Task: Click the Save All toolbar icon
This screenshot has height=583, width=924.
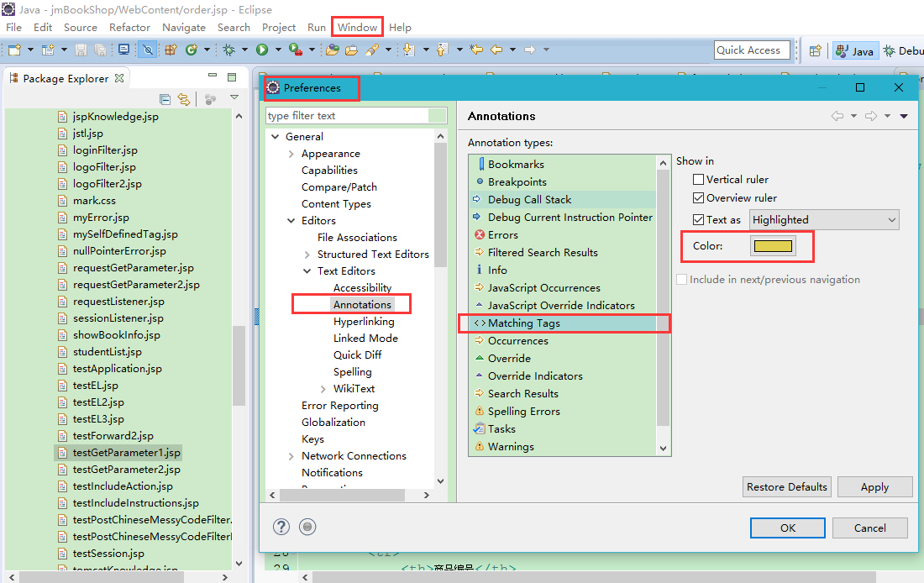Action: pyautogui.click(x=101, y=50)
